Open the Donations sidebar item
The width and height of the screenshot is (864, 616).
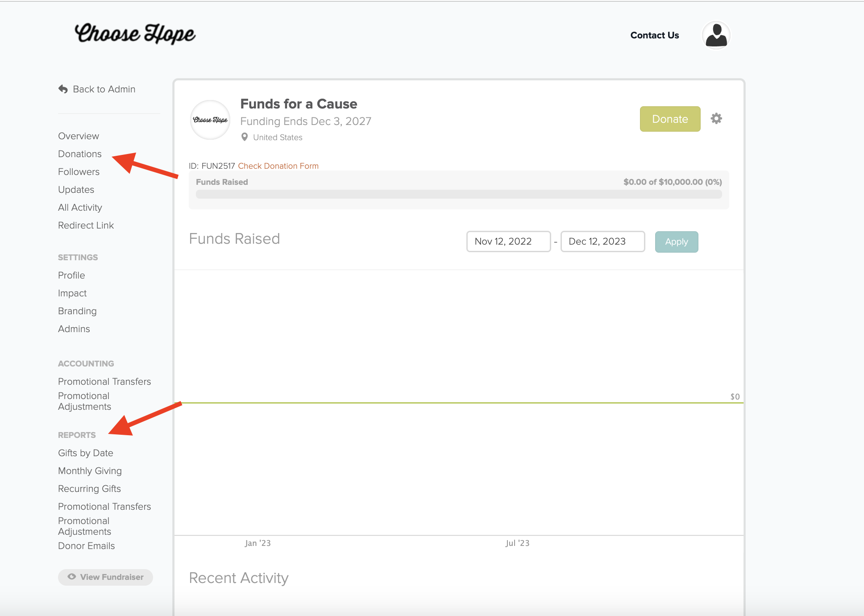(80, 154)
